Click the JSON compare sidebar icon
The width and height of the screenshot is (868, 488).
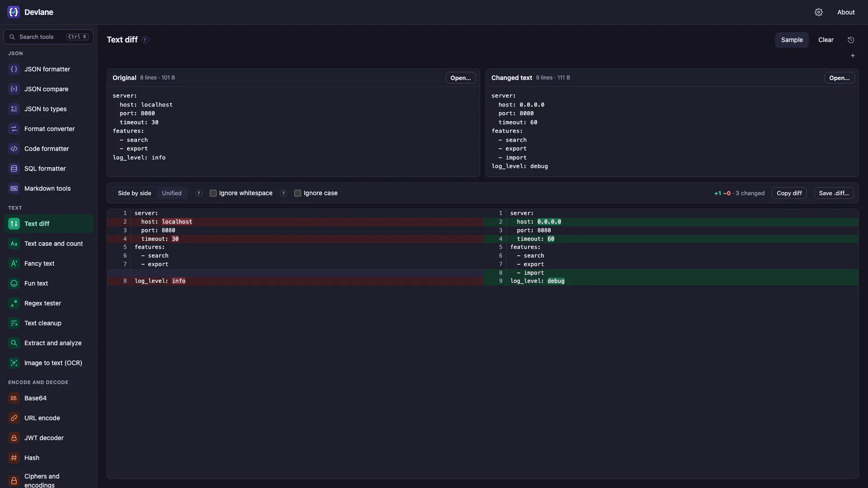14,89
